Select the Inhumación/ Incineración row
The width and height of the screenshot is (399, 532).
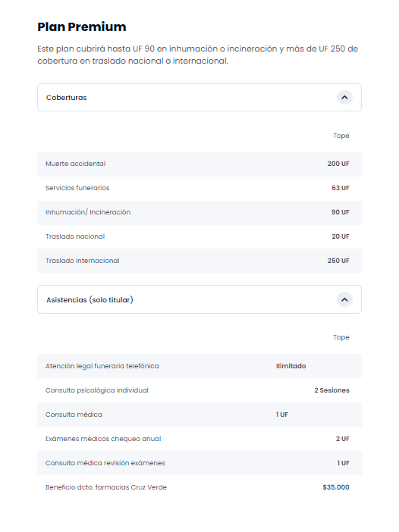(199, 212)
